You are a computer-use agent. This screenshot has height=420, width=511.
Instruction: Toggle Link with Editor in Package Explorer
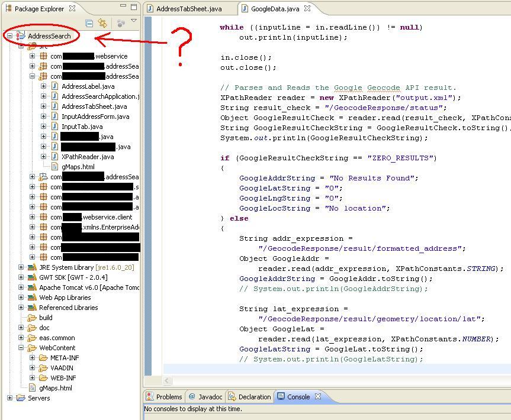click(103, 23)
